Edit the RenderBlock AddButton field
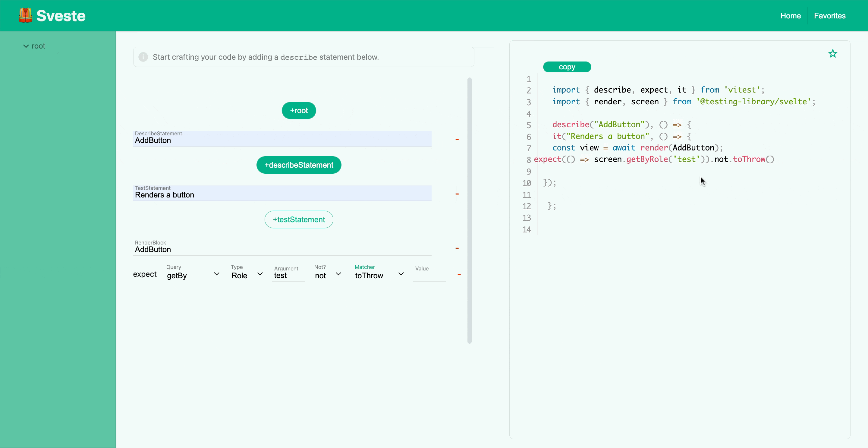Screen dimensions: 868x448 click(282, 248)
